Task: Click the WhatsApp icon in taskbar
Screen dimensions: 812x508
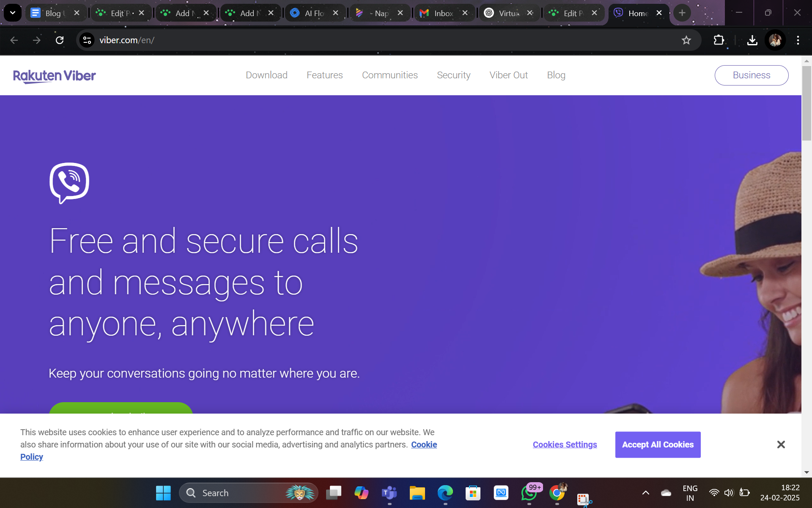Action: coord(529,493)
